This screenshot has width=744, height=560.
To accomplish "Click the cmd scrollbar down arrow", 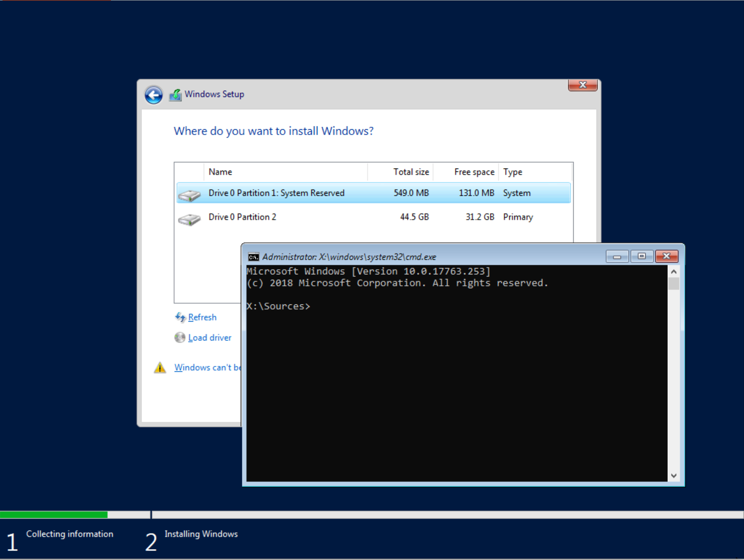I will [x=674, y=476].
